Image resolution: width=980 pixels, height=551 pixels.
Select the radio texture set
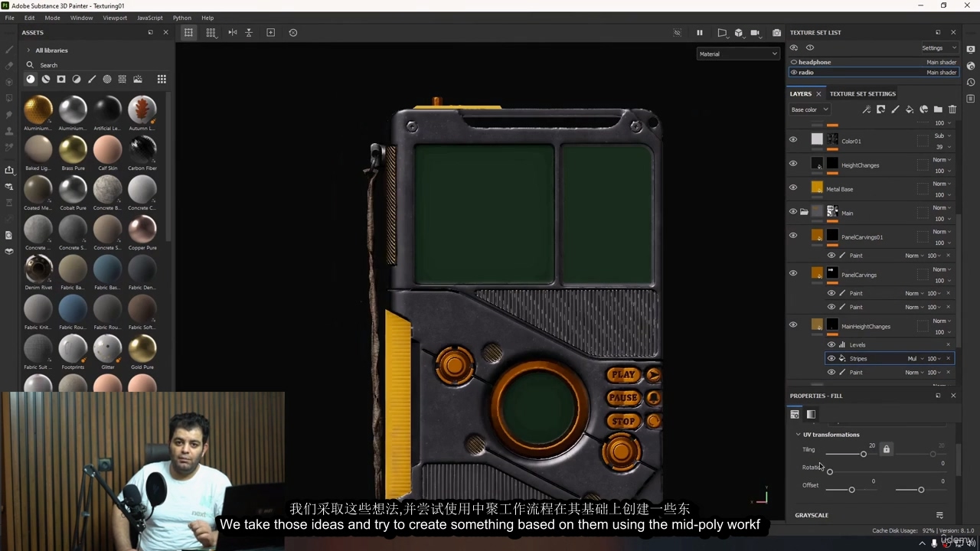pos(873,72)
